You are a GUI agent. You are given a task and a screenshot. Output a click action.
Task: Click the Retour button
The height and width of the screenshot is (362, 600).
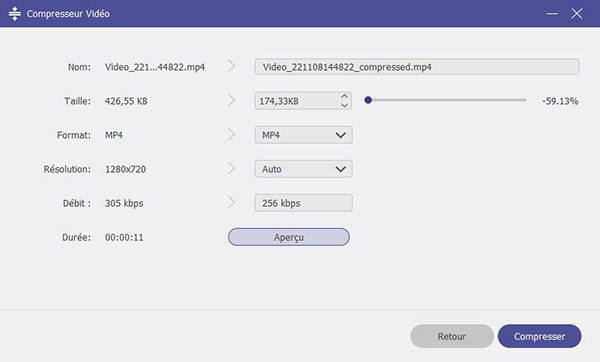tap(452, 336)
